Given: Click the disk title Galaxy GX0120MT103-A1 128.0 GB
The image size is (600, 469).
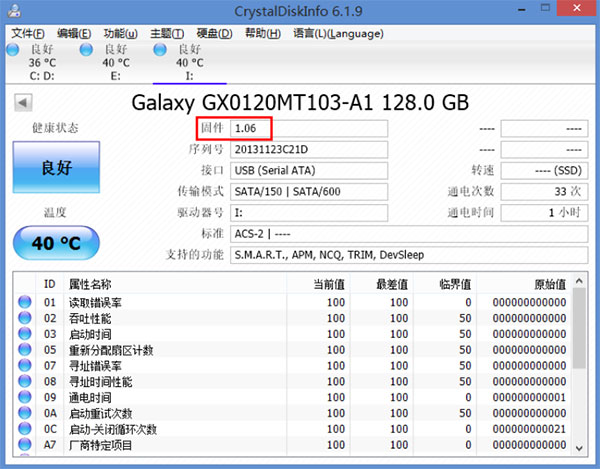Looking at the screenshot, I should click(300, 103).
